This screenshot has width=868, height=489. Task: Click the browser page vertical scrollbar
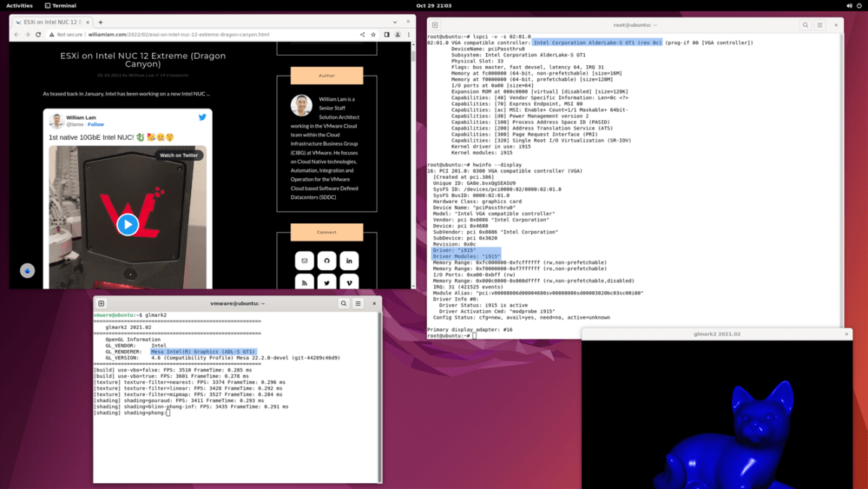click(x=413, y=166)
